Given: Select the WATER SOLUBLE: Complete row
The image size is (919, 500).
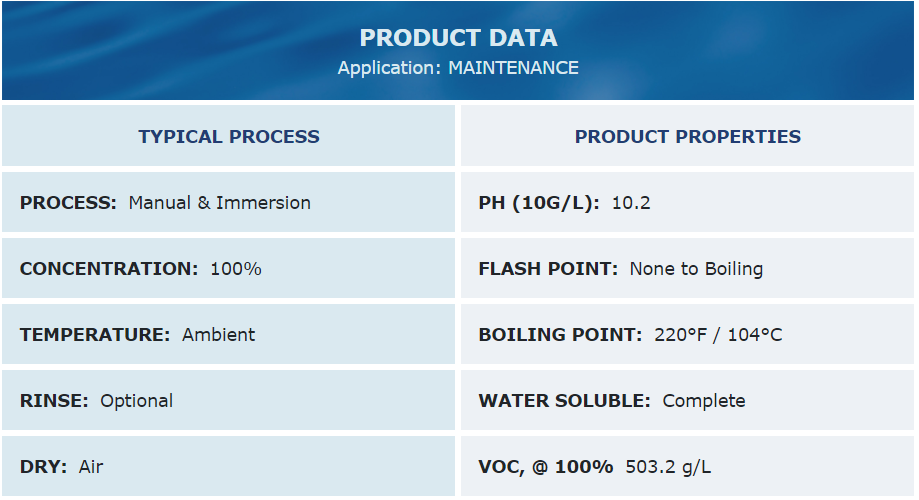Looking at the screenshot, I should 687,400.
